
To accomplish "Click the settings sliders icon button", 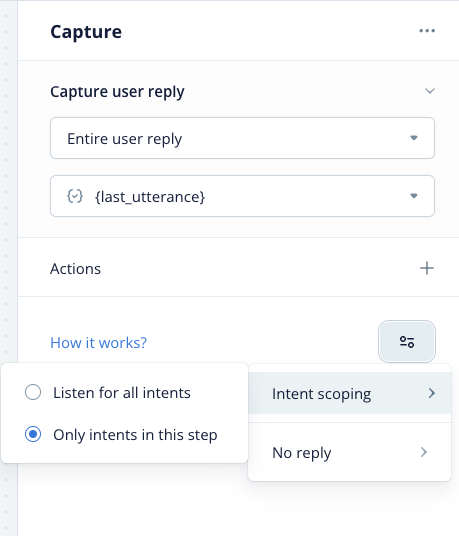I will click(407, 341).
